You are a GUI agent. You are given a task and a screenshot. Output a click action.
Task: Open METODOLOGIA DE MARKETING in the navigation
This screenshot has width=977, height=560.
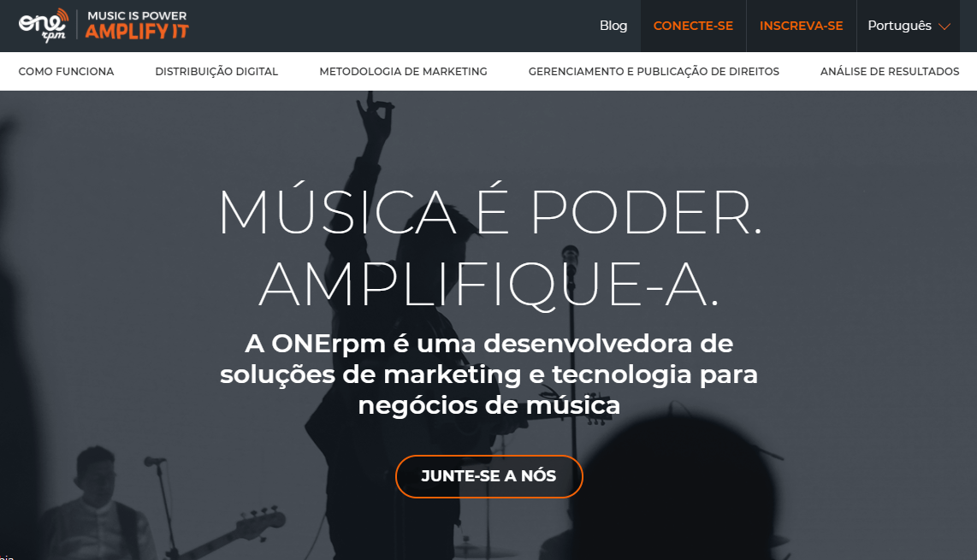click(x=403, y=72)
